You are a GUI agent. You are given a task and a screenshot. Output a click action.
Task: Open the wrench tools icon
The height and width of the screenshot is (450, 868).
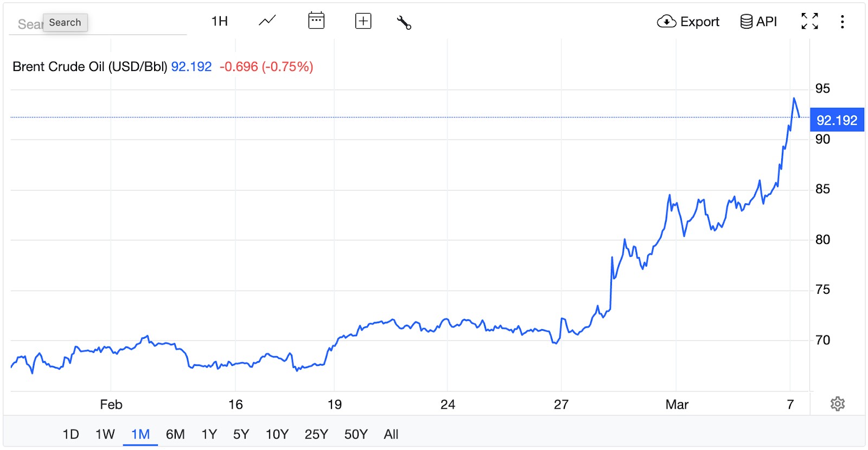coord(404,22)
